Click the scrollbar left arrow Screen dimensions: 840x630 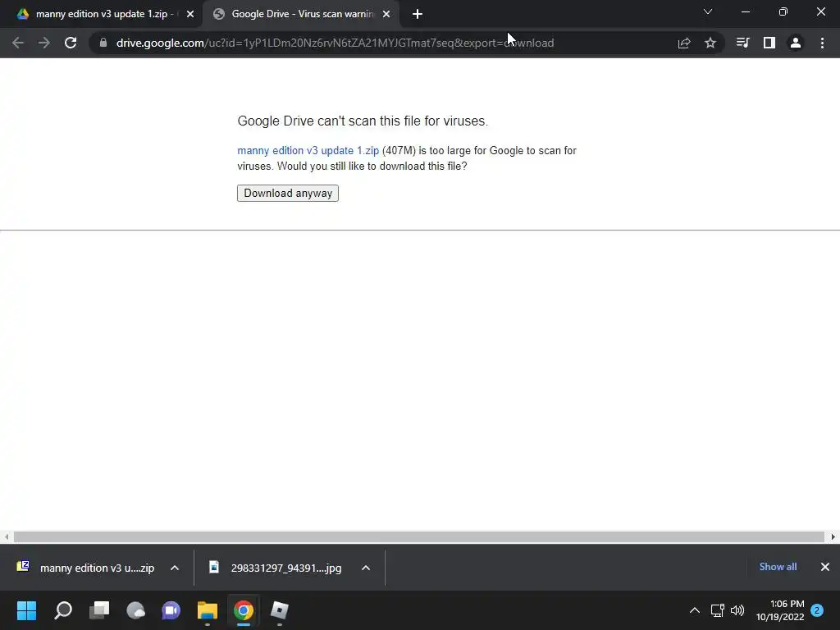[x=7, y=536]
